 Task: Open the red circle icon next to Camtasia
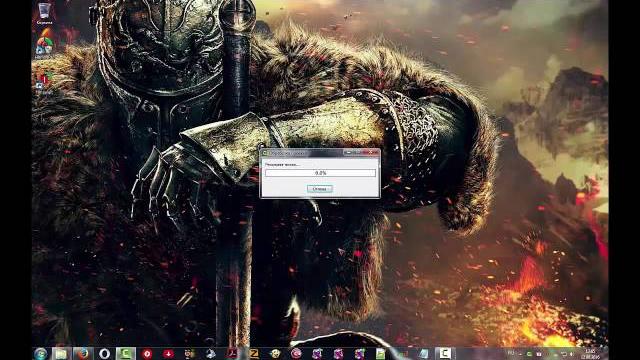[147, 354]
